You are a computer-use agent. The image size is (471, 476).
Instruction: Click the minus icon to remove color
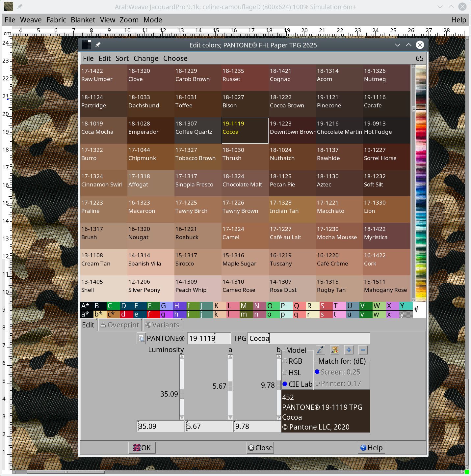click(363, 350)
